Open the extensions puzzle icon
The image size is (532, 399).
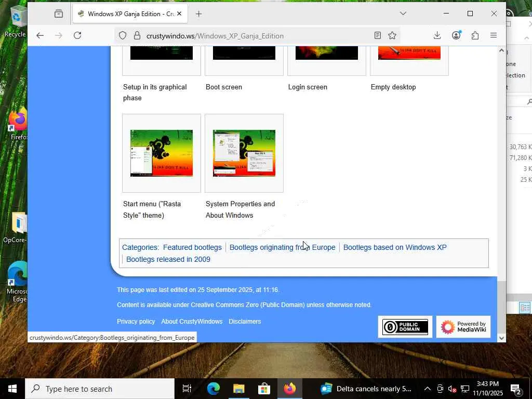(475, 36)
